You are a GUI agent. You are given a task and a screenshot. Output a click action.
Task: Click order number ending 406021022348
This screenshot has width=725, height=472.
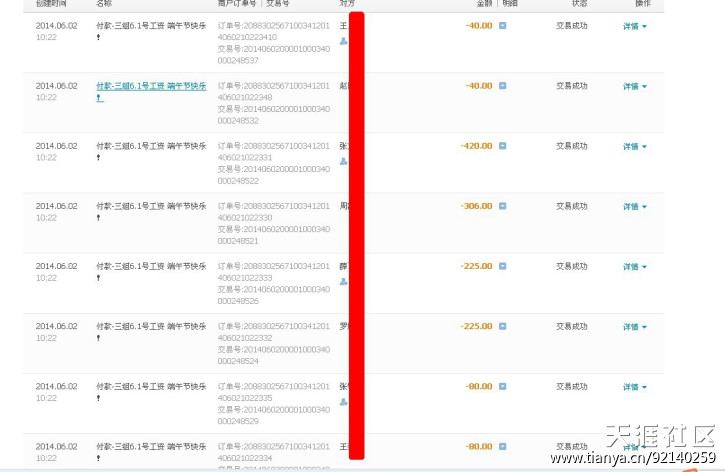274,92
